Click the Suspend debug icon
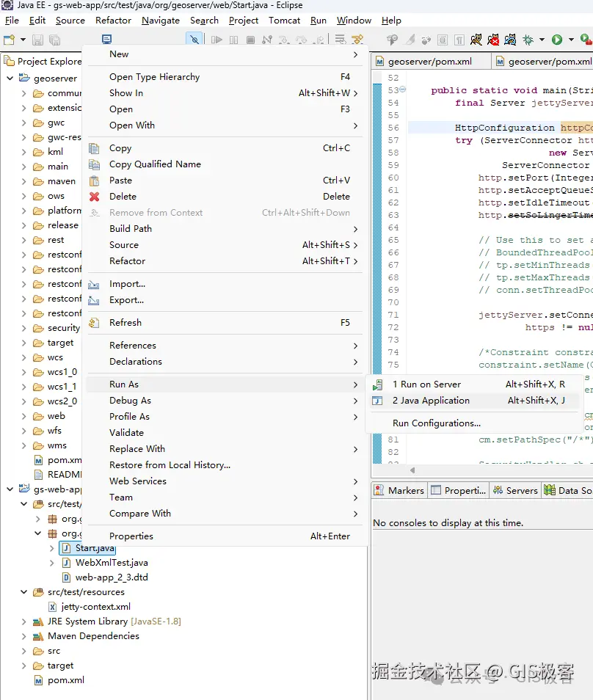The width and height of the screenshot is (593, 700). click(x=233, y=40)
